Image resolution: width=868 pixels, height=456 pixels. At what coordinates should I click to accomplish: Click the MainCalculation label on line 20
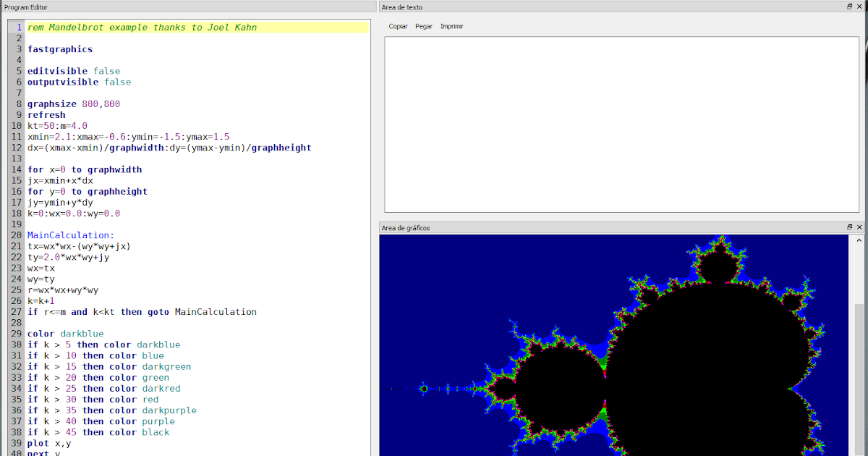(x=67, y=235)
